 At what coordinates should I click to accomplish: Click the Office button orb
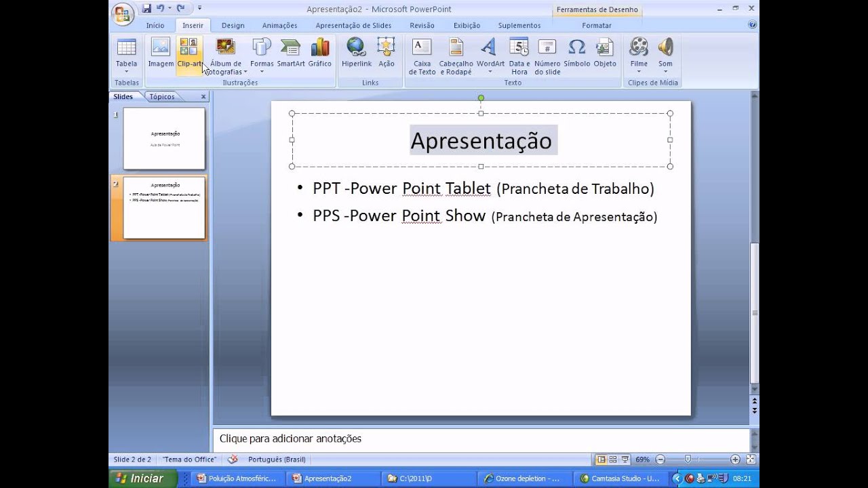tap(123, 14)
